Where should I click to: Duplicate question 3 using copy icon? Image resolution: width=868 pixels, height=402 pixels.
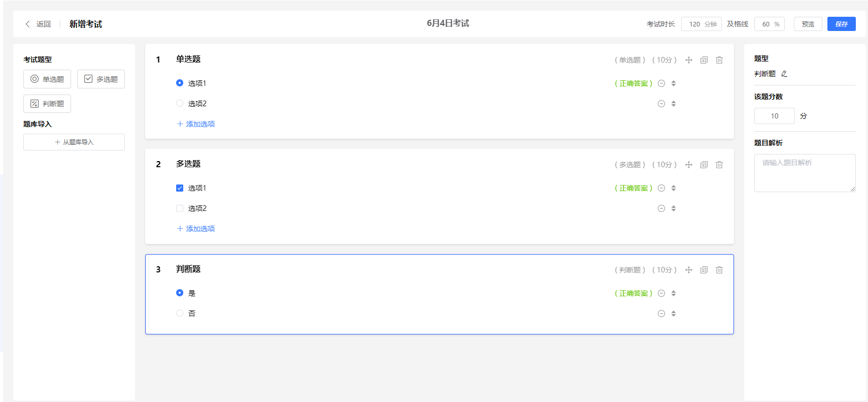[x=704, y=270]
